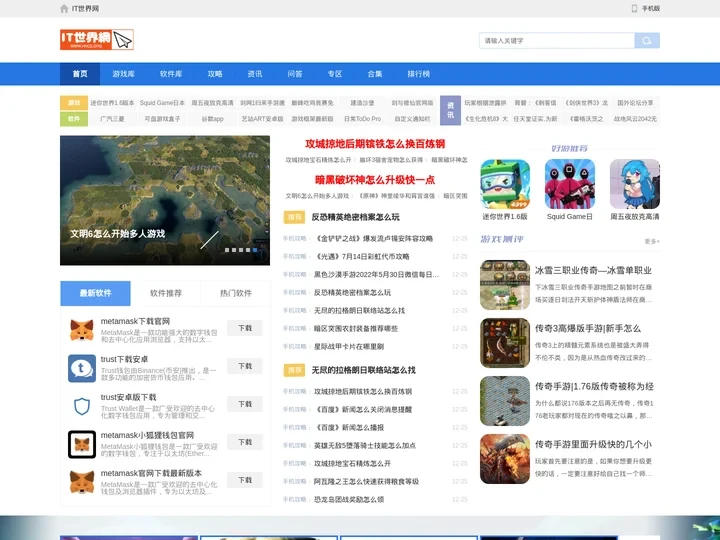
Task: Open 冰雪三职业传奇 review thumbnail
Action: tap(505, 285)
